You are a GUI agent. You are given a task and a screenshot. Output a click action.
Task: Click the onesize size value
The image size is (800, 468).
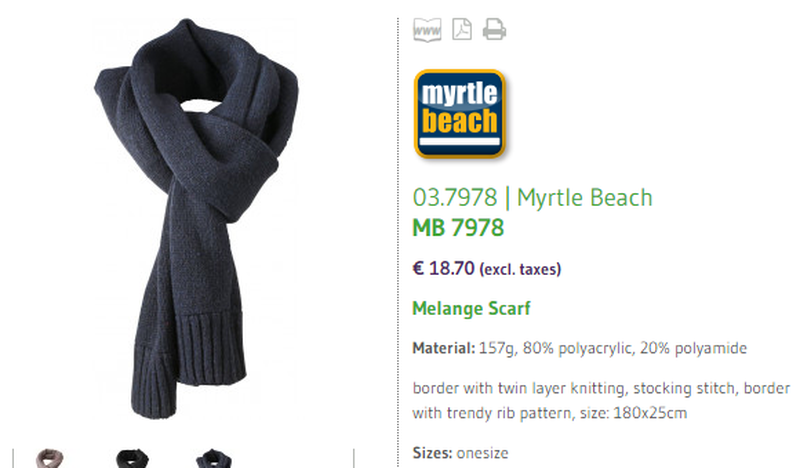click(x=482, y=453)
